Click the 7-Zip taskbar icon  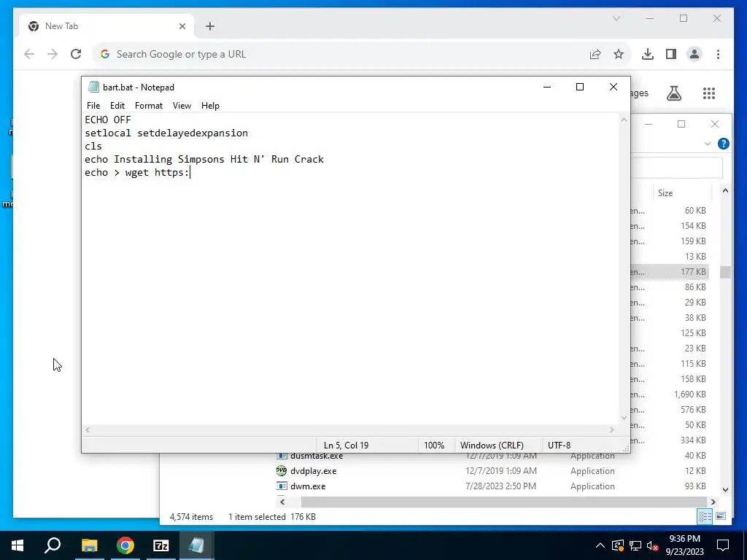tap(161, 545)
